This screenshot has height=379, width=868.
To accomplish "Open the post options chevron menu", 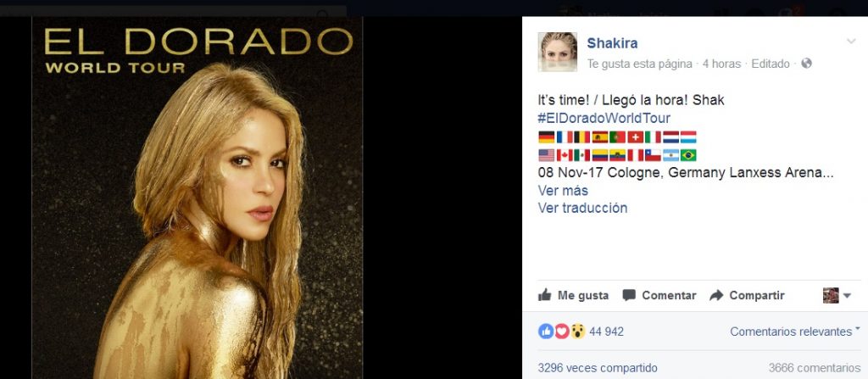I will (x=851, y=41).
